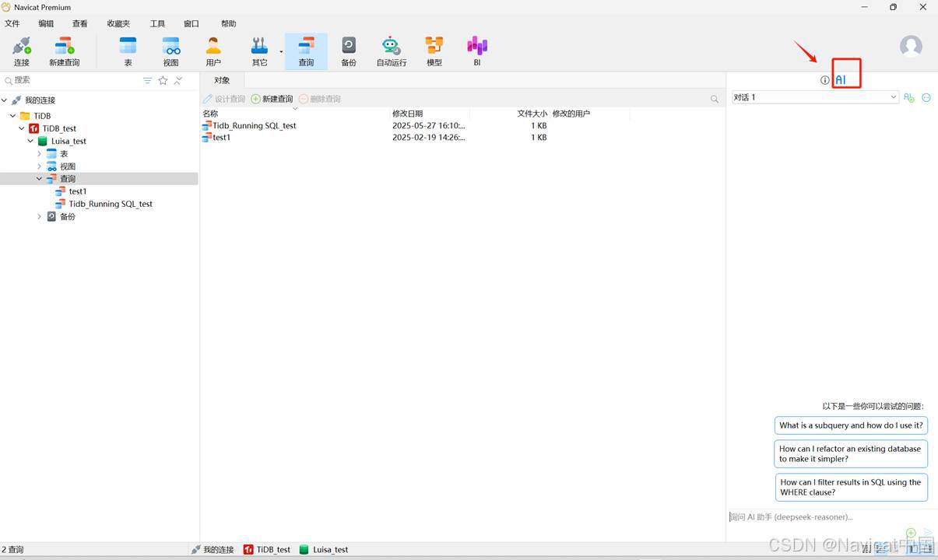
Task: Open the 其它 dropdown arrow in toolbar
Action: (281, 51)
